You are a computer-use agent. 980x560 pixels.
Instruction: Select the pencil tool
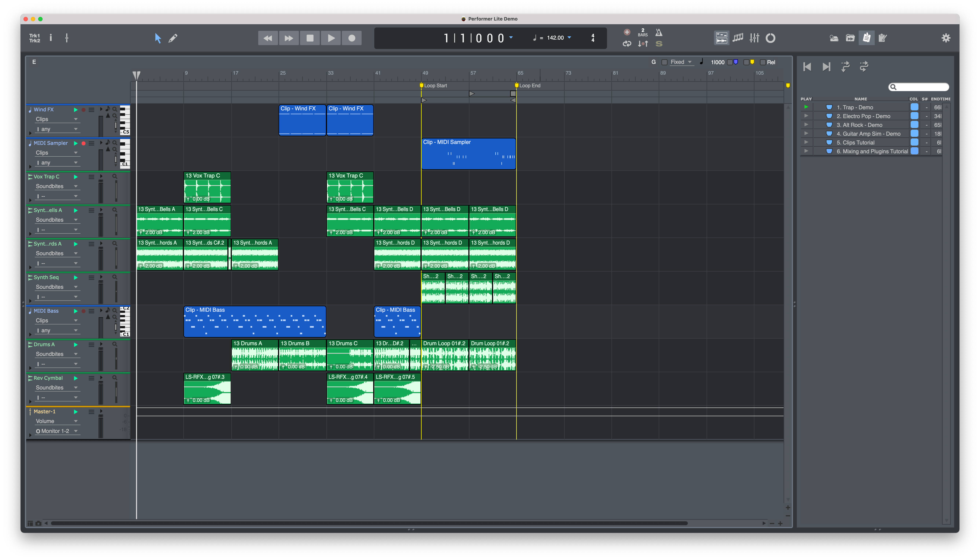pyautogui.click(x=173, y=38)
